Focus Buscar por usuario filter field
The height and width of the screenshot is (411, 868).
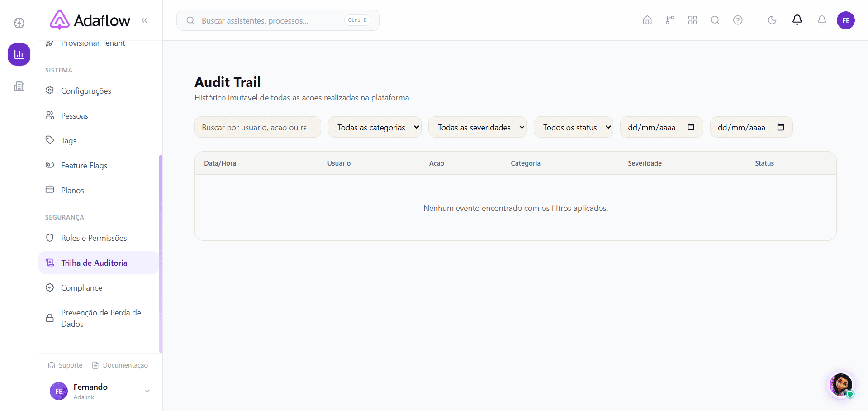coord(258,127)
